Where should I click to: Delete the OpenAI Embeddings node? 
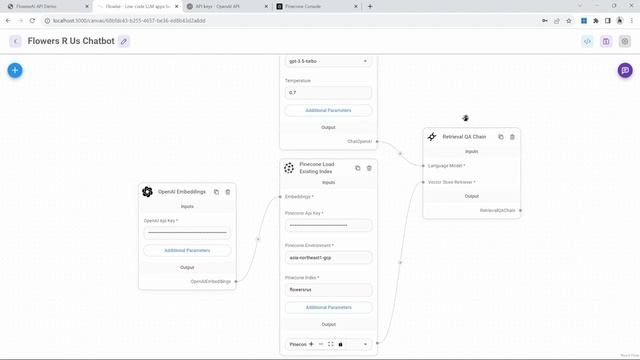(228, 192)
